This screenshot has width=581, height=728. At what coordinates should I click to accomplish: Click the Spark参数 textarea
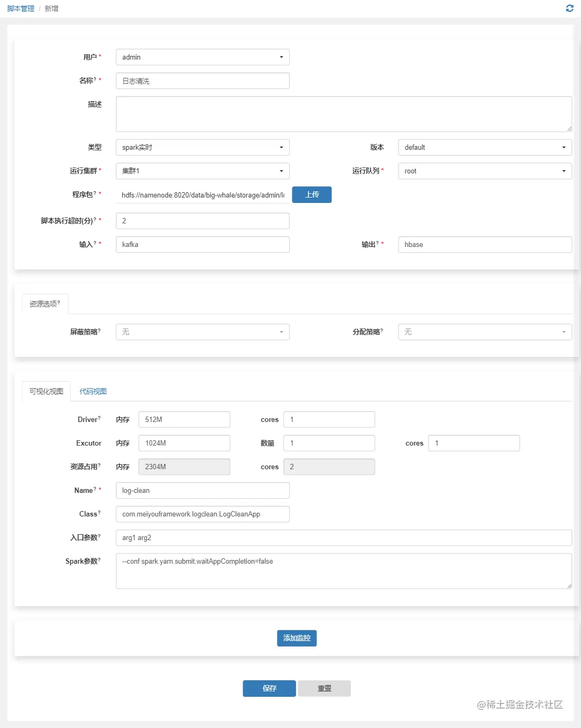[x=344, y=571]
